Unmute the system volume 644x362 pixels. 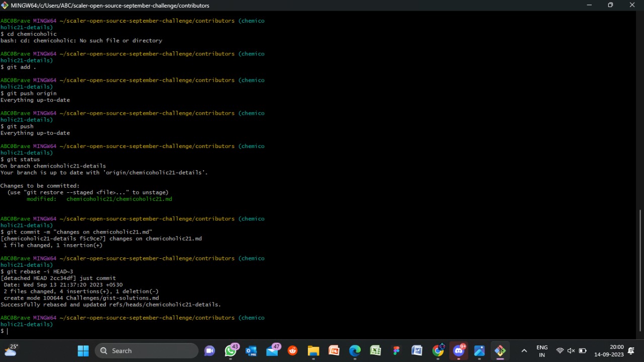tap(571, 350)
